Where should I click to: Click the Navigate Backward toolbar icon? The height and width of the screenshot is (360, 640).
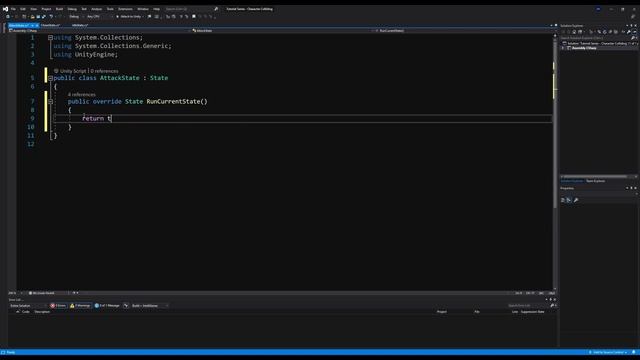[7, 17]
